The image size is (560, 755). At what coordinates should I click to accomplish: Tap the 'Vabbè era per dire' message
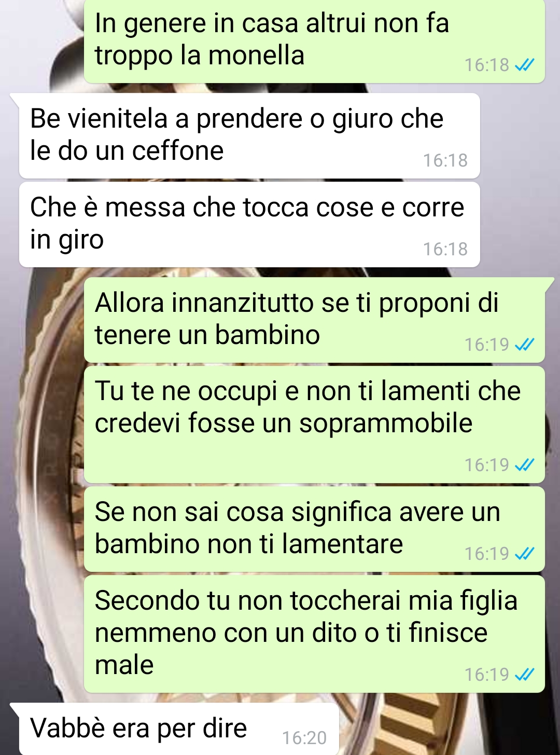point(179,729)
